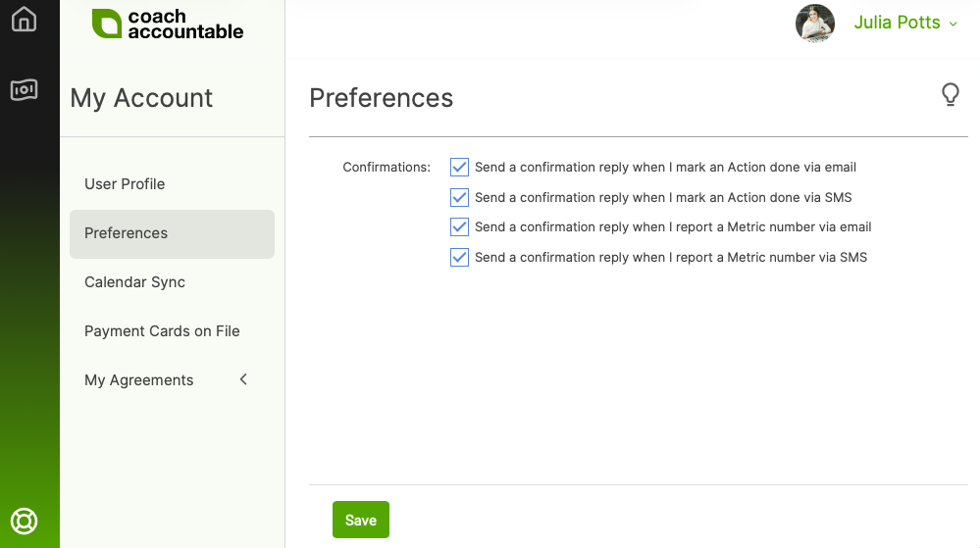Click the My Account heading

[141, 98]
